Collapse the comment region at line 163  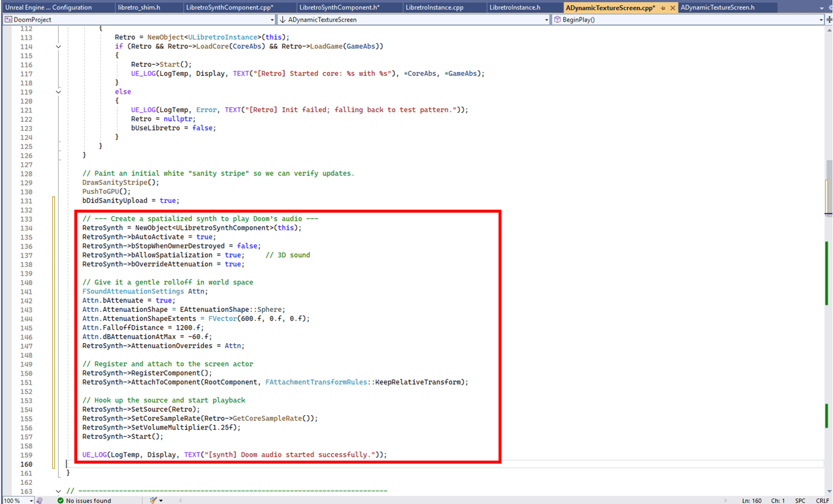point(58,491)
